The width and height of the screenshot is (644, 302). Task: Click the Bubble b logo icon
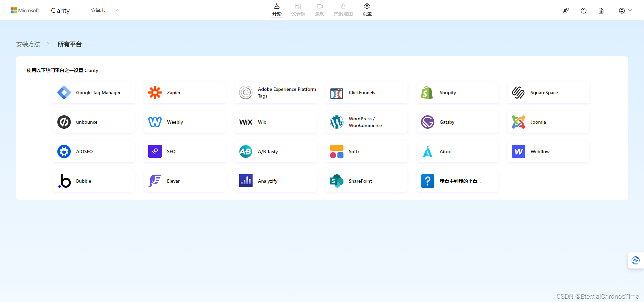click(64, 181)
